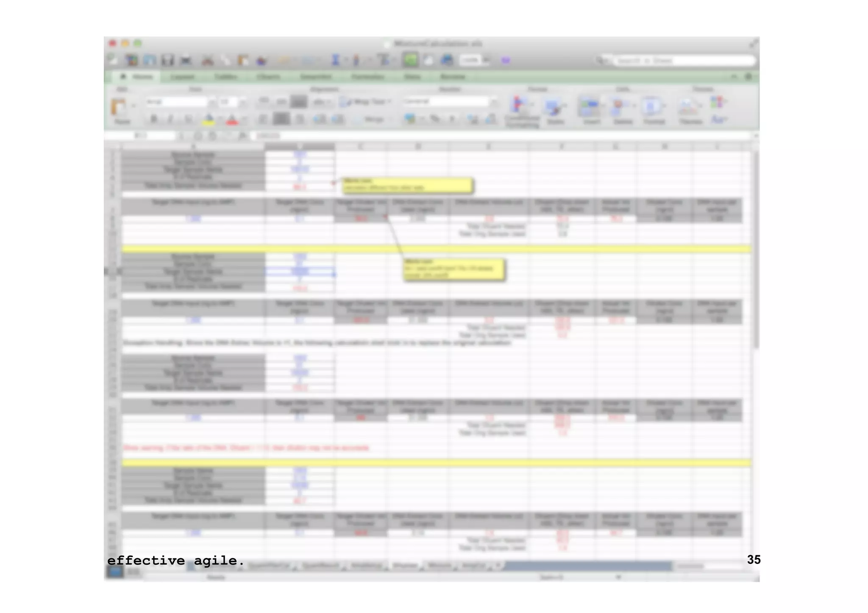Click the Print icon in toolbar

pyautogui.click(x=186, y=60)
